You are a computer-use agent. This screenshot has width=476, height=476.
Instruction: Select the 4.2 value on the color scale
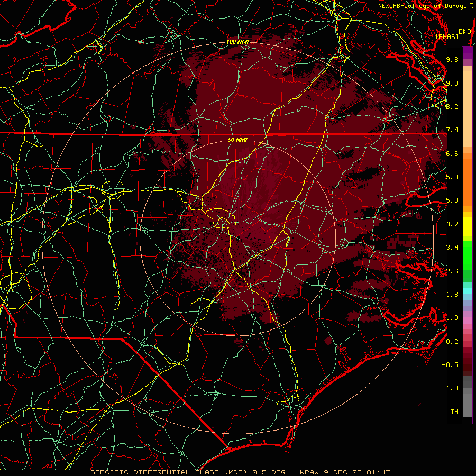[x=452, y=224]
